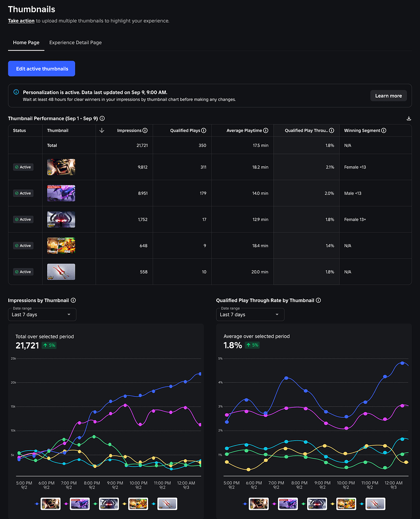
Task: Click the sort arrow in Impressions column header
Action: pos(101,131)
